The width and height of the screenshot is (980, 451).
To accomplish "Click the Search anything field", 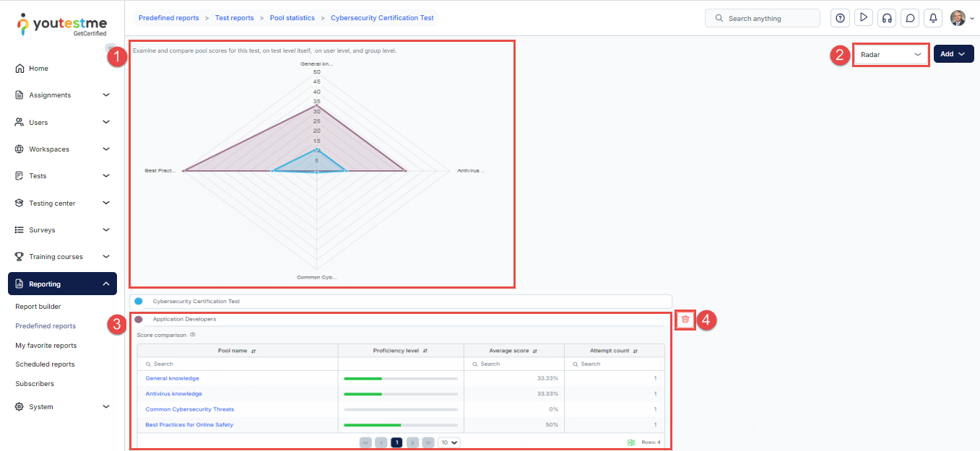I will (763, 18).
